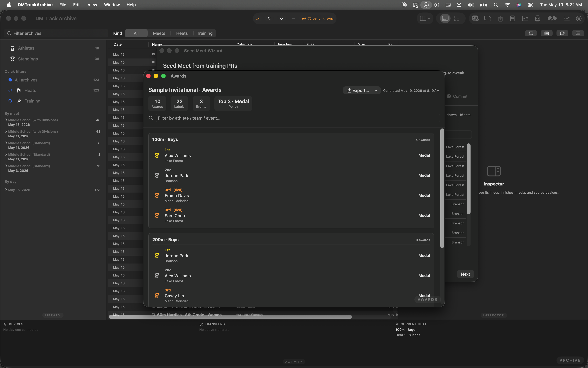Sort the archive table by Date column
This screenshot has width=588, height=368.
pyautogui.click(x=118, y=44)
